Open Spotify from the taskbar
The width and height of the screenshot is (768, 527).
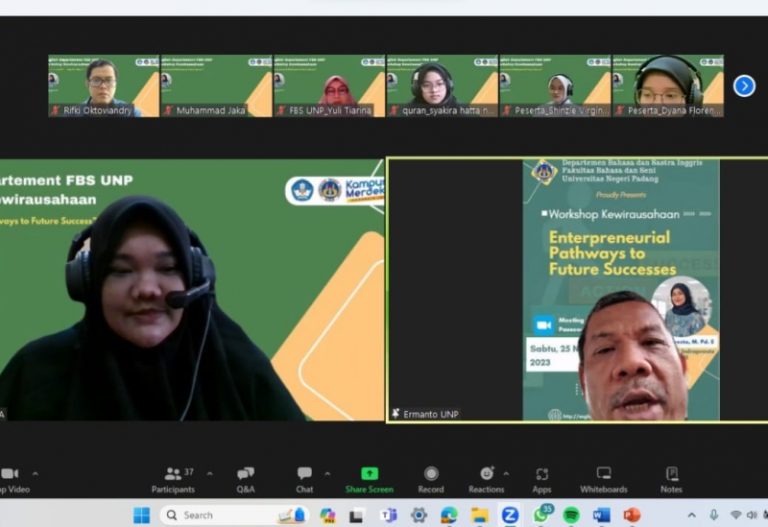tap(571, 515)
